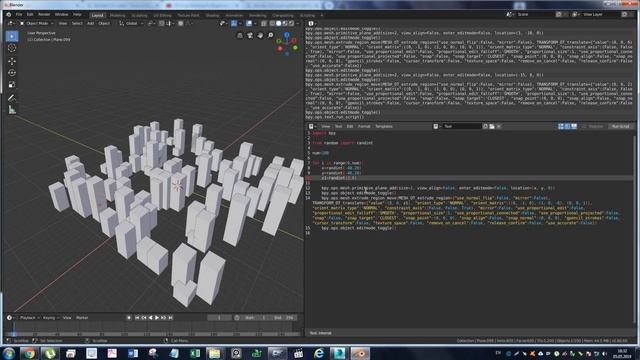Open the text editor type dropdown
The height and width of the screenshot is (360, 640).
click(x=312, y=127)
